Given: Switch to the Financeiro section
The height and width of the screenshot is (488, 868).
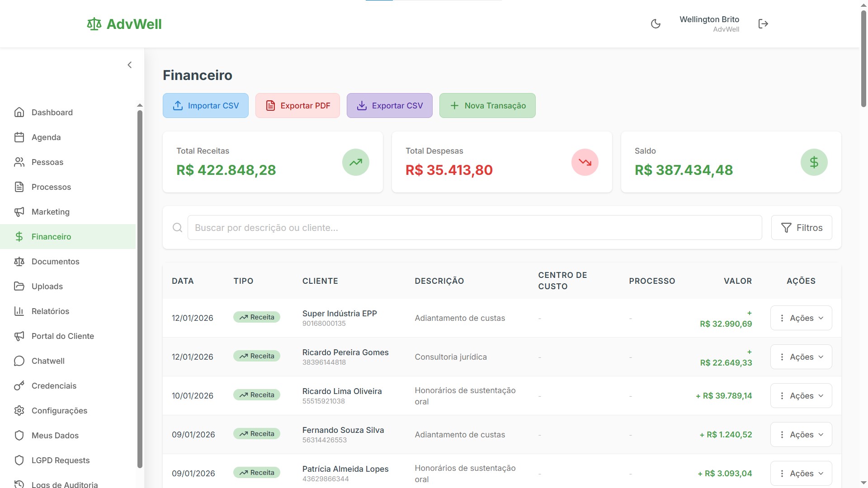Looking at the screenshot, I should (x=51, y=236).
